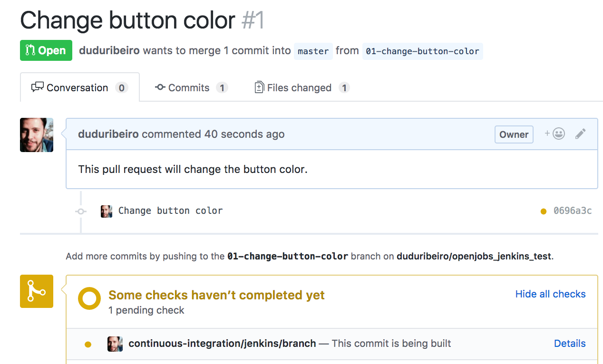Click duduribeiro's large avatar photo
The image size is (603, 364).
click(x=37, y=135)
